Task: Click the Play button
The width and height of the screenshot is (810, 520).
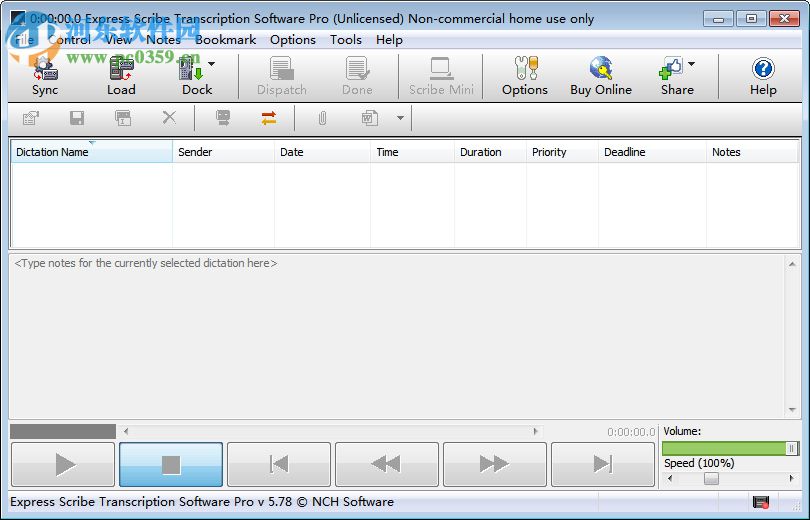Action: pyautogui.click(x=63, y=464)
